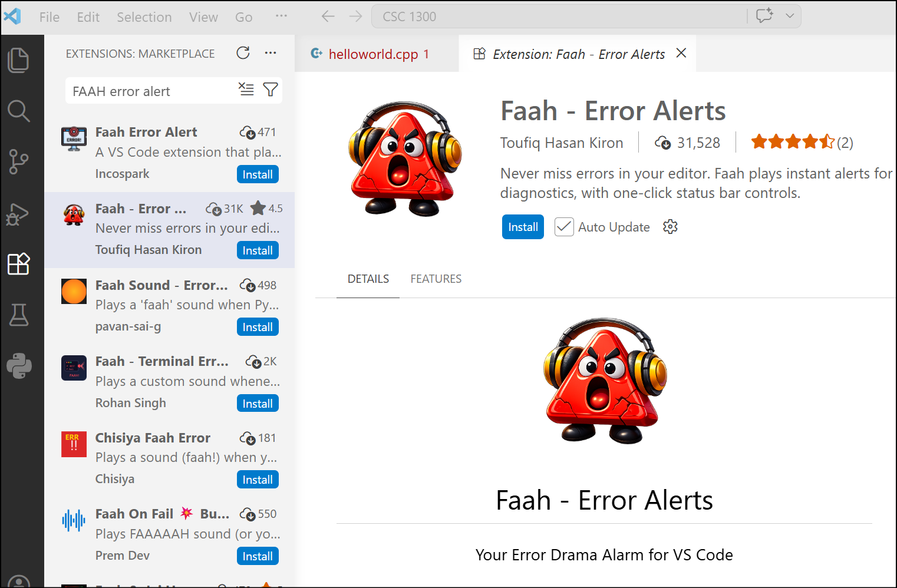This screenshot has height=588, width=897.
Task: Click the extension star rating
Action: 793,142
